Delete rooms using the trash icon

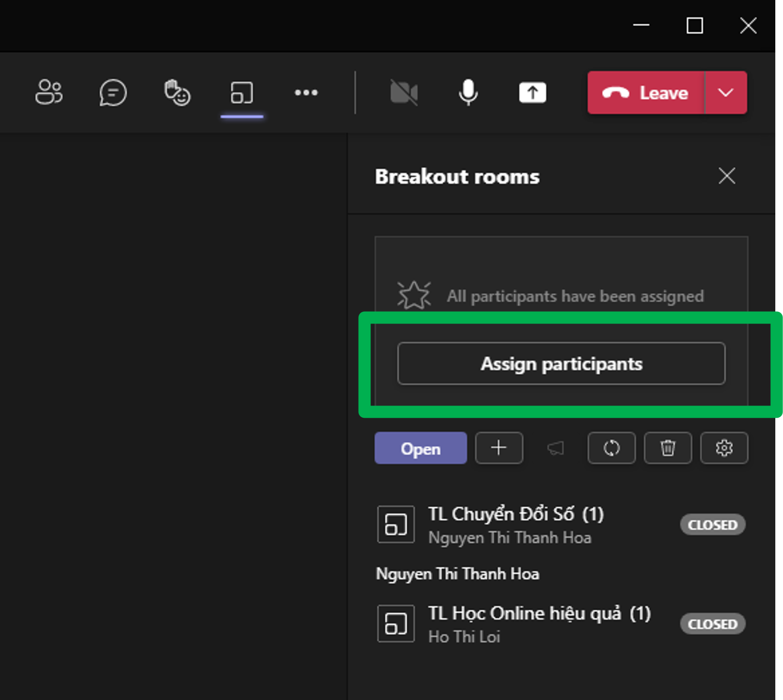pyautogui.click(x=668, y=448)
